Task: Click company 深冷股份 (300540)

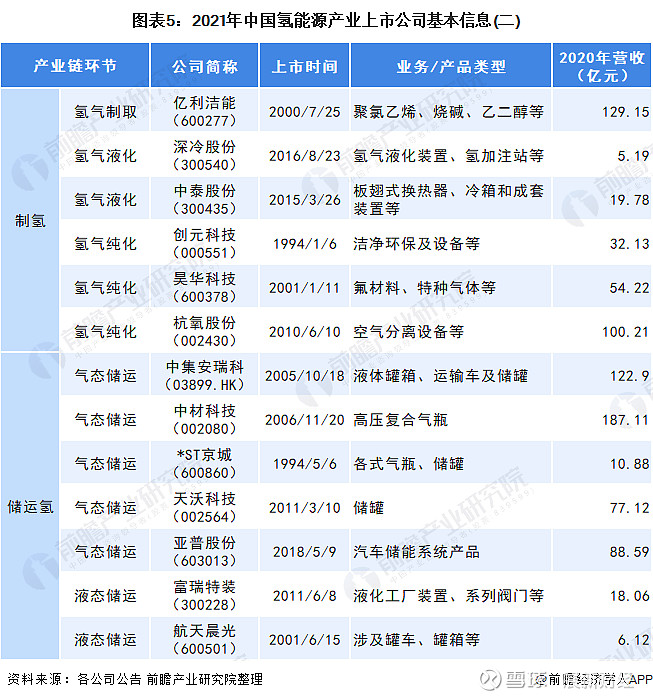Action: pyautogui.click(x=204, y=155)
